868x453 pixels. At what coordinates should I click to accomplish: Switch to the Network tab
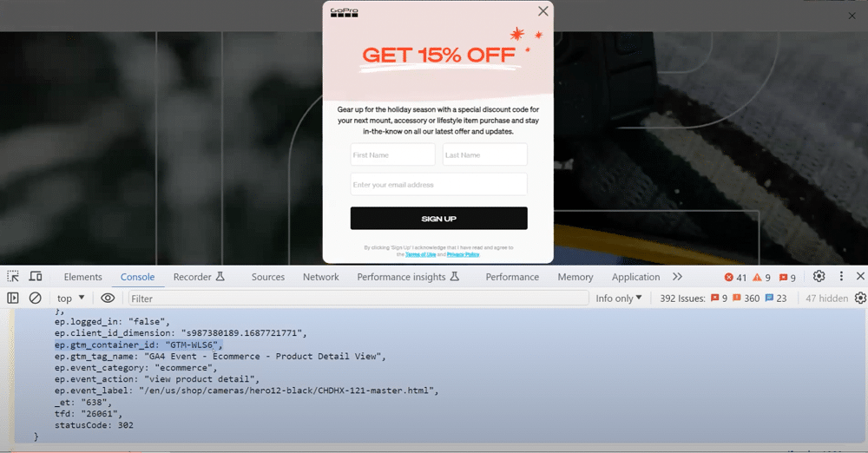[x=320, y=277]
